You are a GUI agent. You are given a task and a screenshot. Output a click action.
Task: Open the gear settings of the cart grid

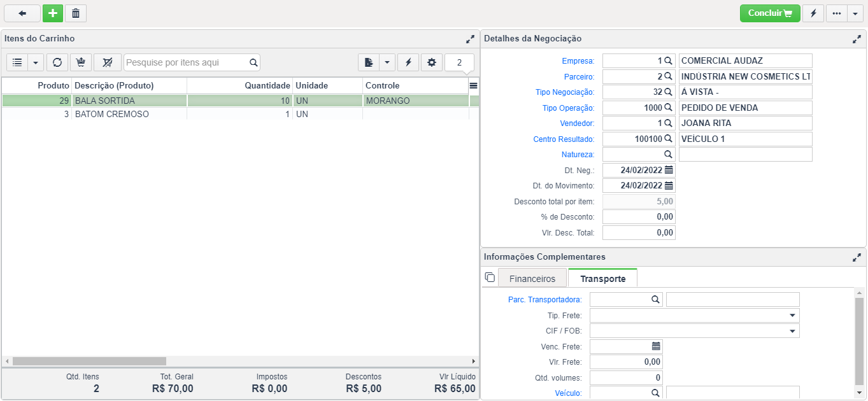point(432,62)
